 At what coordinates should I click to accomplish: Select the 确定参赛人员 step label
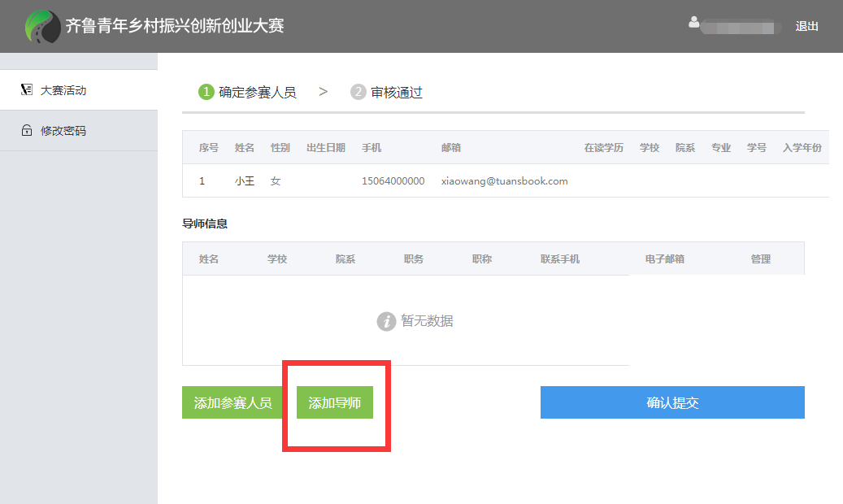click(258, 93)
